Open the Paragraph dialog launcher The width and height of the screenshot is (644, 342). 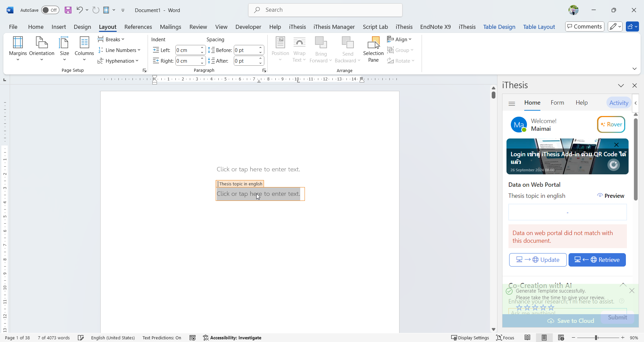(x=264, y=70)
